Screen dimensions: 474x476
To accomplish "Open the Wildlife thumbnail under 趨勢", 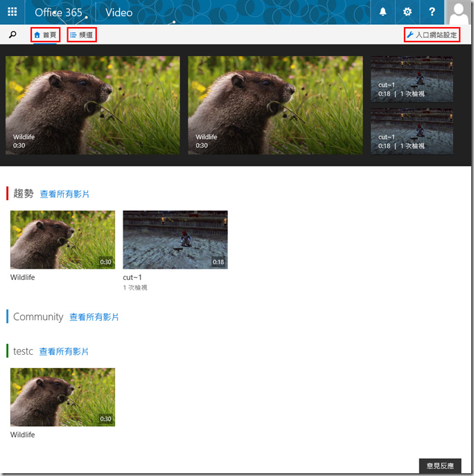I will (x=62, y=240).
